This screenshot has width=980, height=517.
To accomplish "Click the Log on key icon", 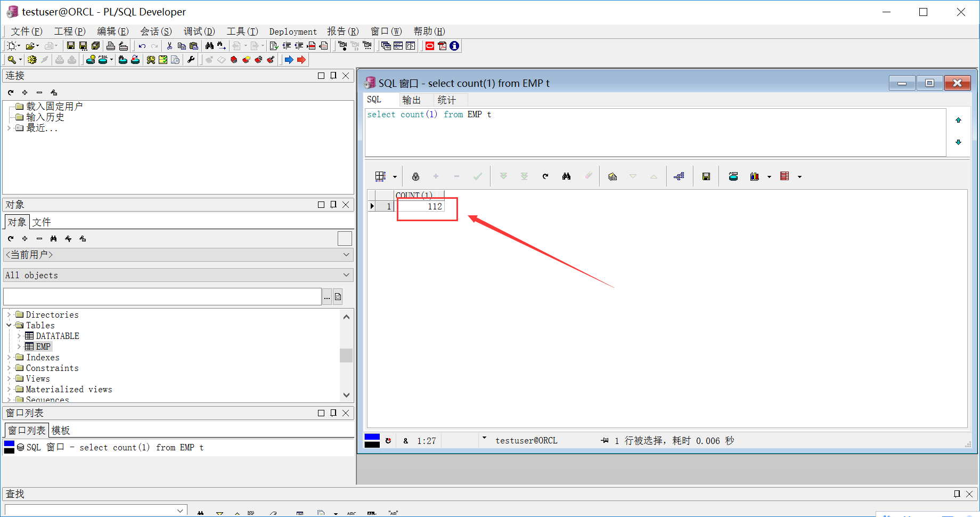I will 12,60.
